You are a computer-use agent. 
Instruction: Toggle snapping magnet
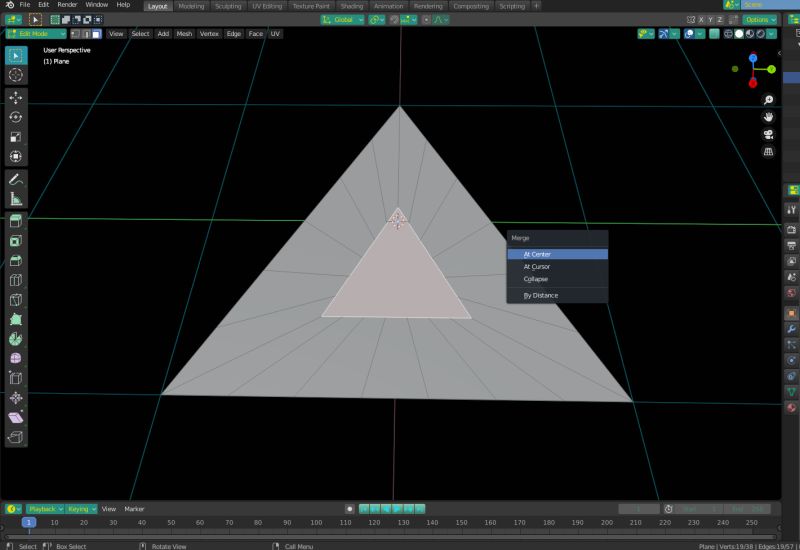pyautogui.click(x=394, y=20)
